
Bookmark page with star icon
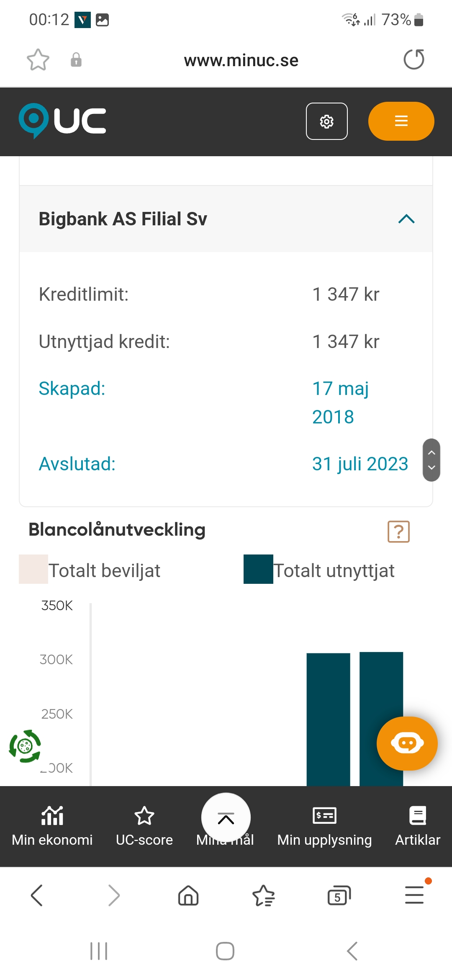[38, 60]
